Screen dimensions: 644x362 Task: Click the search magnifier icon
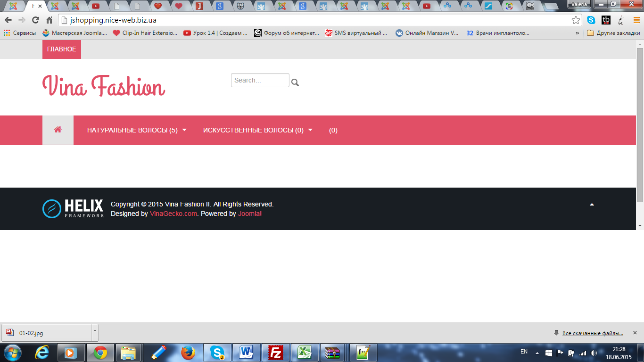[295, 82]
